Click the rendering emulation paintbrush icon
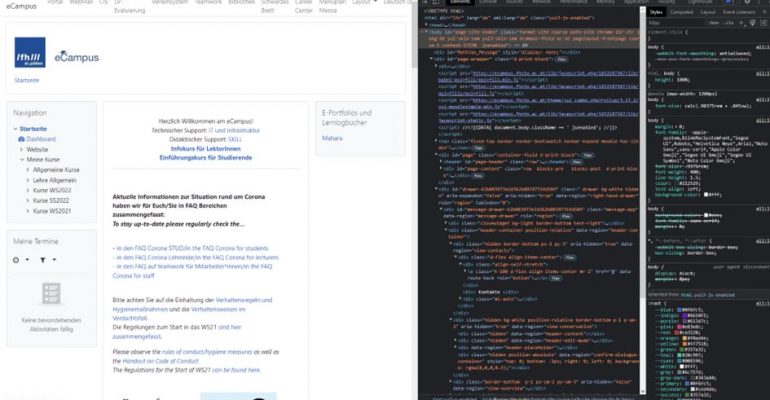 click(752, 23)
